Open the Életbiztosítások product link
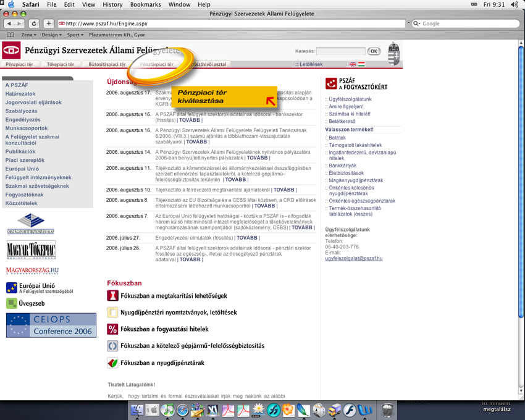 click(346, 173)
